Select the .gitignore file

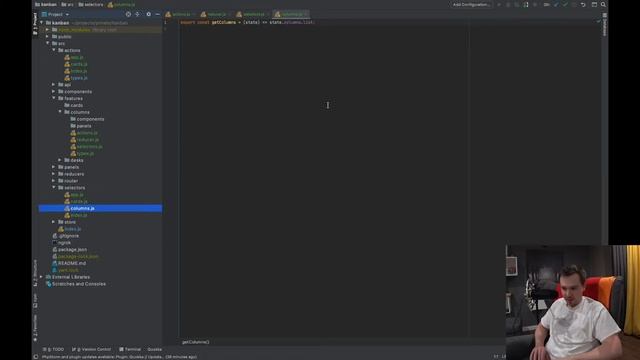[x=65, y=236]
